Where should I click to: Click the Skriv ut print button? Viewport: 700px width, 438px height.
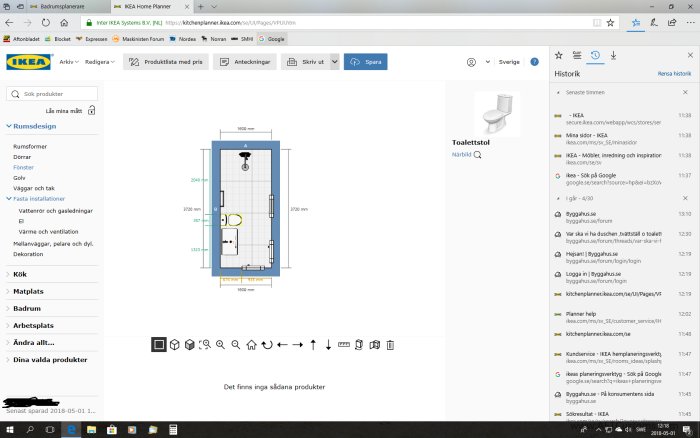tap(306, 62)
